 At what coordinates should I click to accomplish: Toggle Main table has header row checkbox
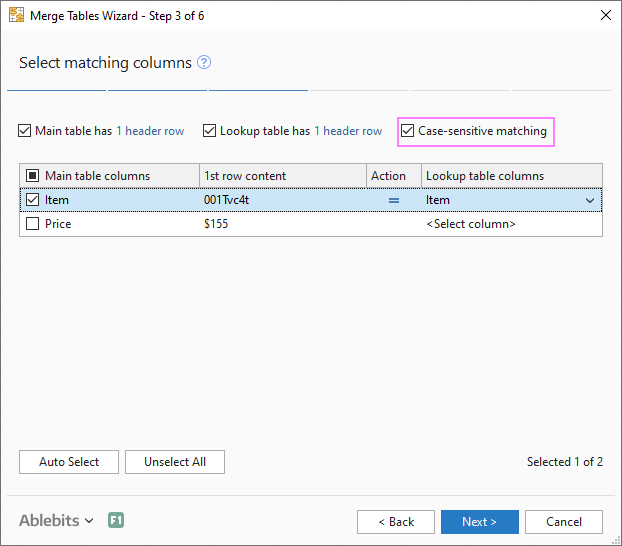tap(25, 131)
